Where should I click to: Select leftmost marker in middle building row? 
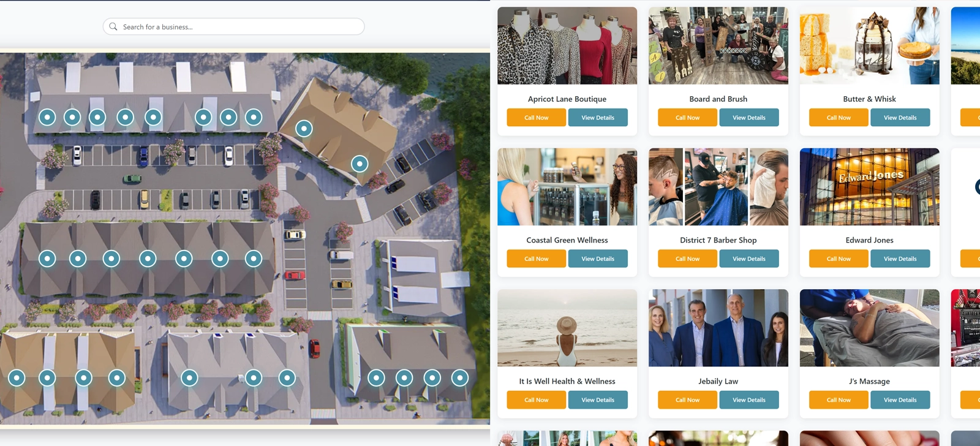(47, 259)
